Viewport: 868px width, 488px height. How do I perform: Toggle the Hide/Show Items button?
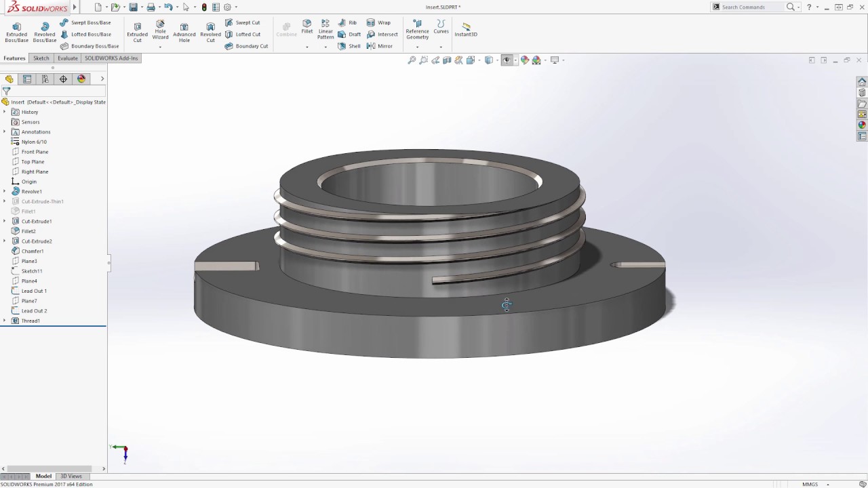pyautogui.click(x=506, y=60)
